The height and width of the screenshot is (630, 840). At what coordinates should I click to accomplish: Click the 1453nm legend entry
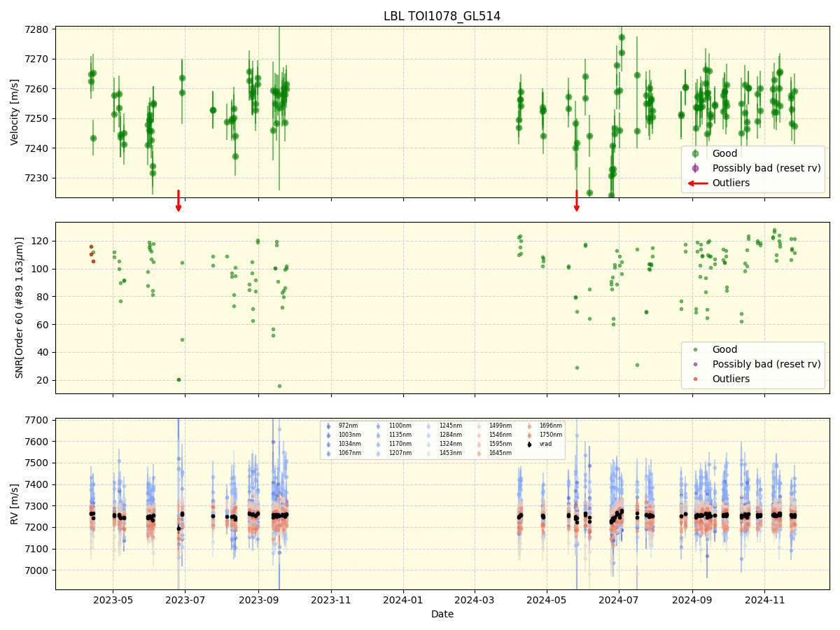tap(450, 453)
